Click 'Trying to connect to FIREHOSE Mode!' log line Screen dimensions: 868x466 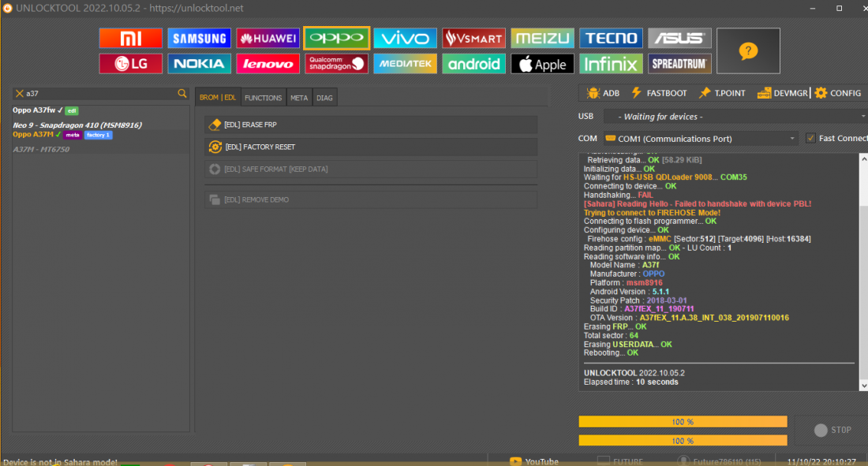652,213
